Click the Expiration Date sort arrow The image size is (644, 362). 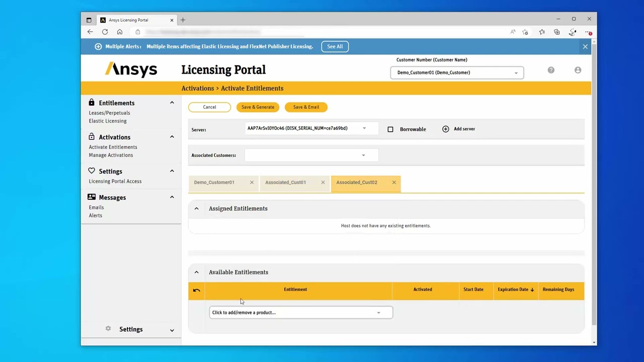point(532,290)
